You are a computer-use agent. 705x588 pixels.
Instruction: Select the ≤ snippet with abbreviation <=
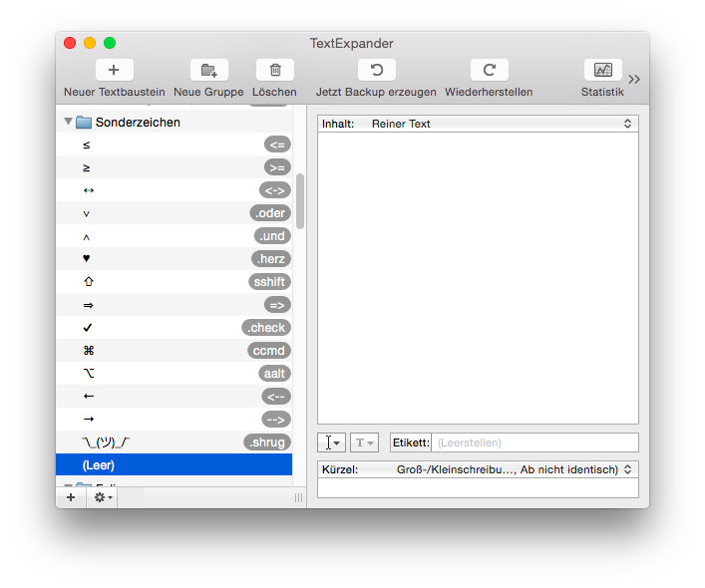(x=175, y=145)
